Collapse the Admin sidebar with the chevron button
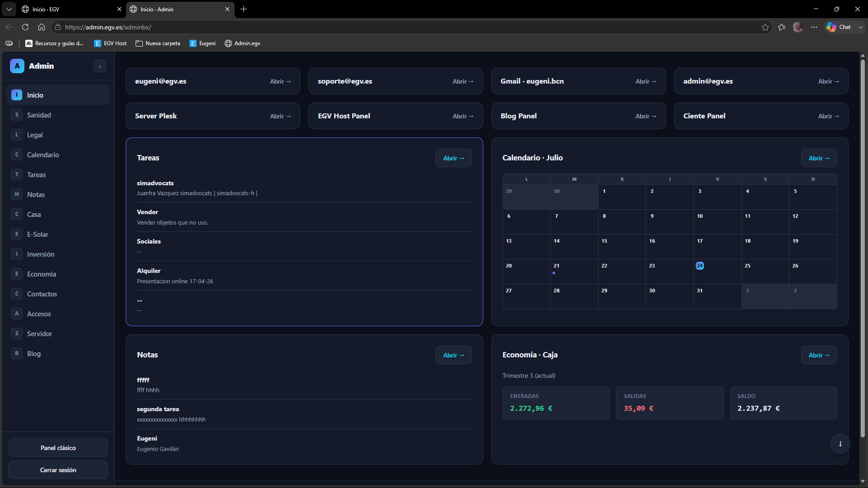The width and height of the screenshot is (868, 488). [x=100, y=66]
